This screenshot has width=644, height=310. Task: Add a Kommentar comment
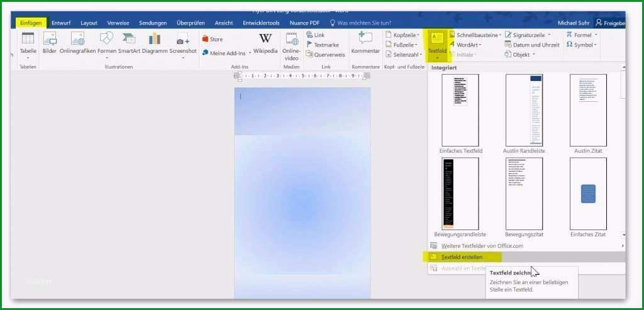[365, 43]
